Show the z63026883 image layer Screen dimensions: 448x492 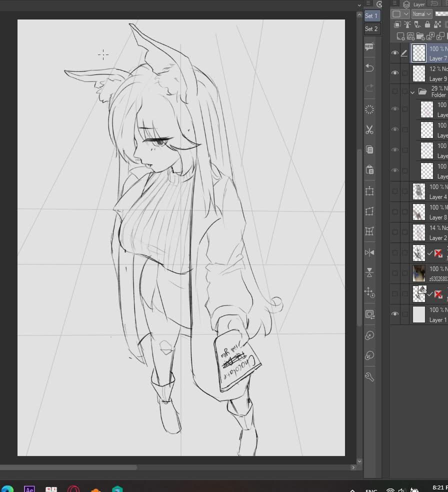point(395,273)
